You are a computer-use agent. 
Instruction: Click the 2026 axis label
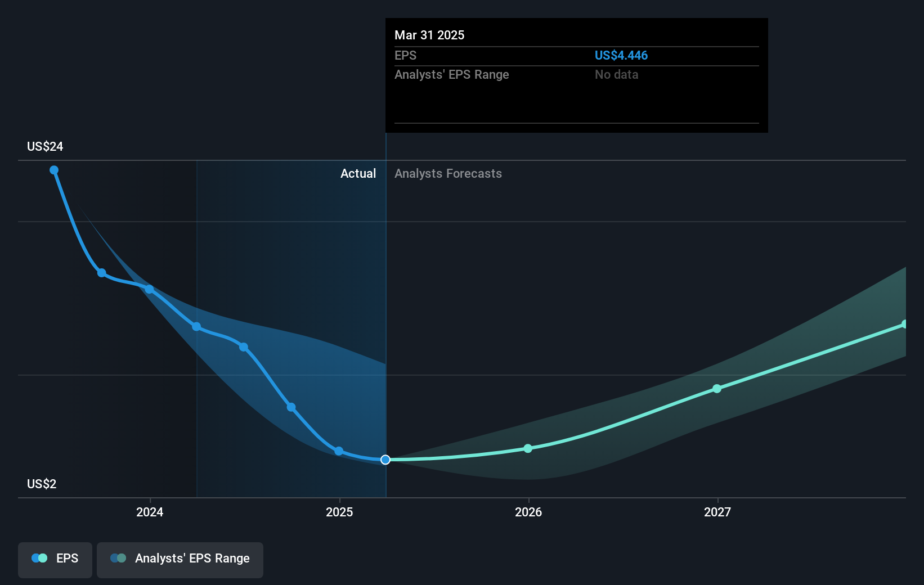pos(528,512)
